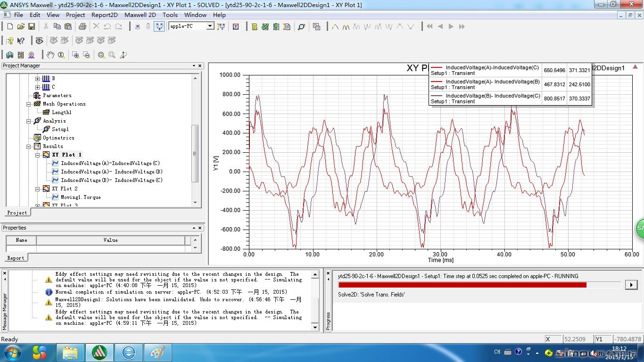Click the What's This help arrow icon
The width and height of the screenshot is (644, 362).
(21, 41)
